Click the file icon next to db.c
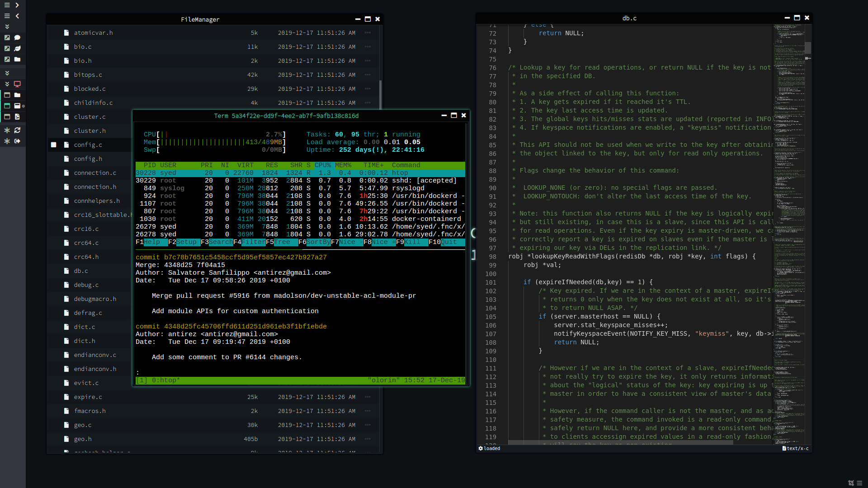Image resolution: width=868 pixels, height=488 pixels. (66, 271)
